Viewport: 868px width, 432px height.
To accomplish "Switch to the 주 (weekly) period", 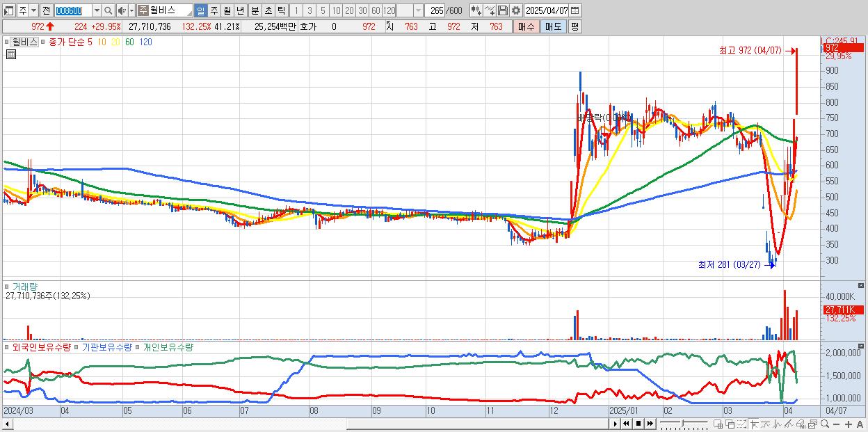I will [x=214, y=10].
